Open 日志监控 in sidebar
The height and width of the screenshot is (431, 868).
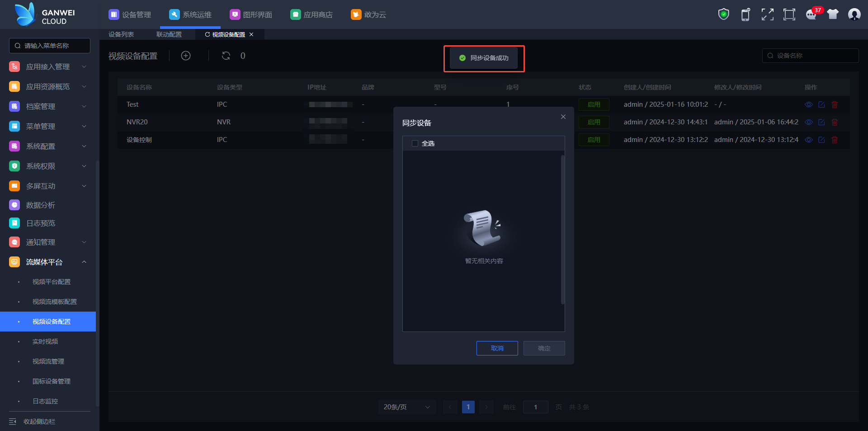[45, 401]
